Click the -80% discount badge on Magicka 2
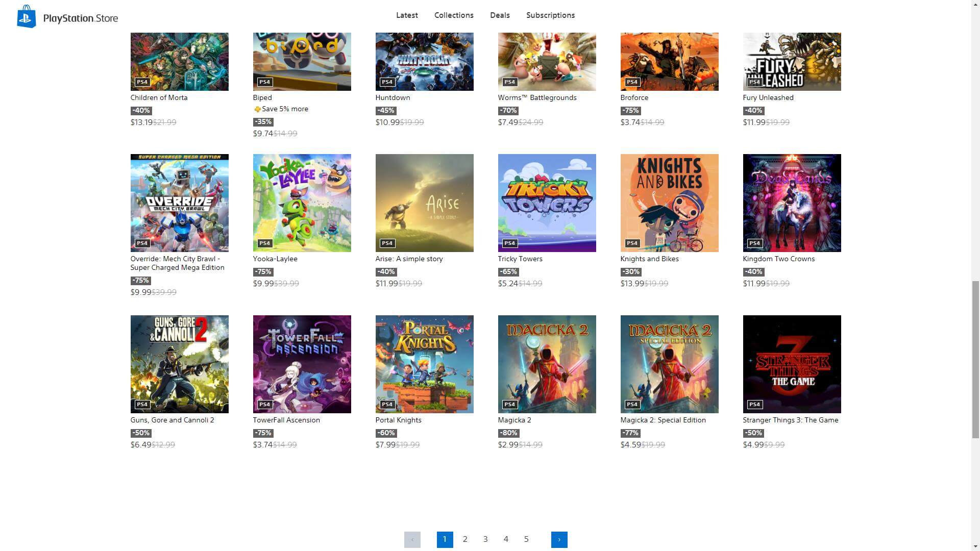The image size is (980, 551). point(508,433)
